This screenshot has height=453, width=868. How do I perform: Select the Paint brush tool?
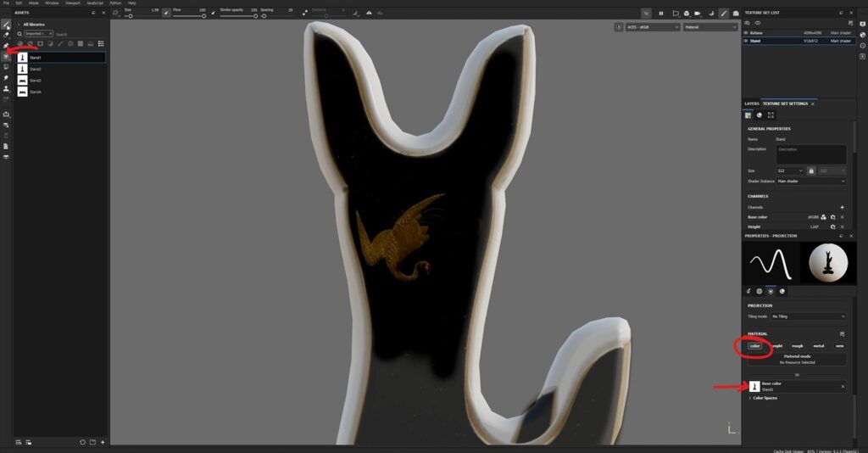(6, 25)
